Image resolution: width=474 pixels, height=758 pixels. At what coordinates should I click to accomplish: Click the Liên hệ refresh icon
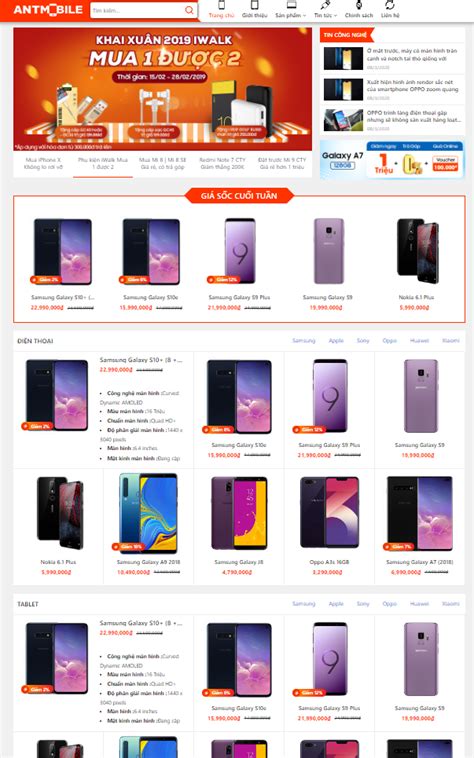[x=389, y=5]
